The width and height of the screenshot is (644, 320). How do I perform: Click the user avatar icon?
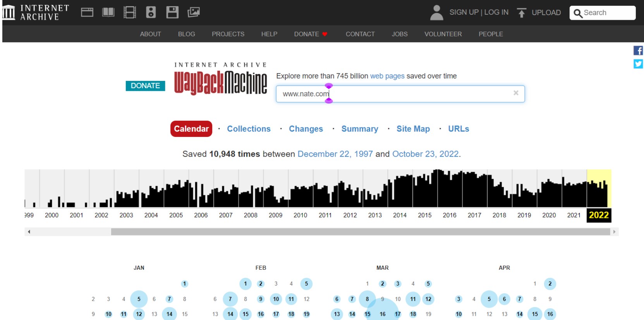437,12
